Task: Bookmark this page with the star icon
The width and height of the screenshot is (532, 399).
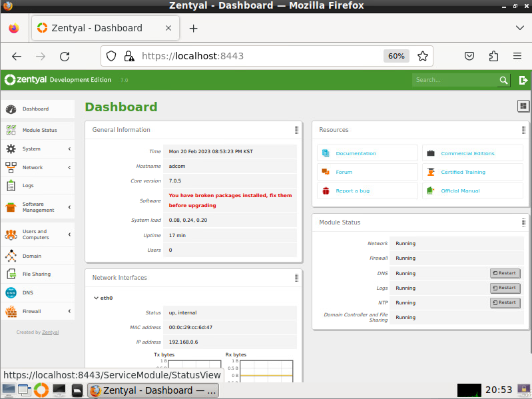Action: coord(422,56)
